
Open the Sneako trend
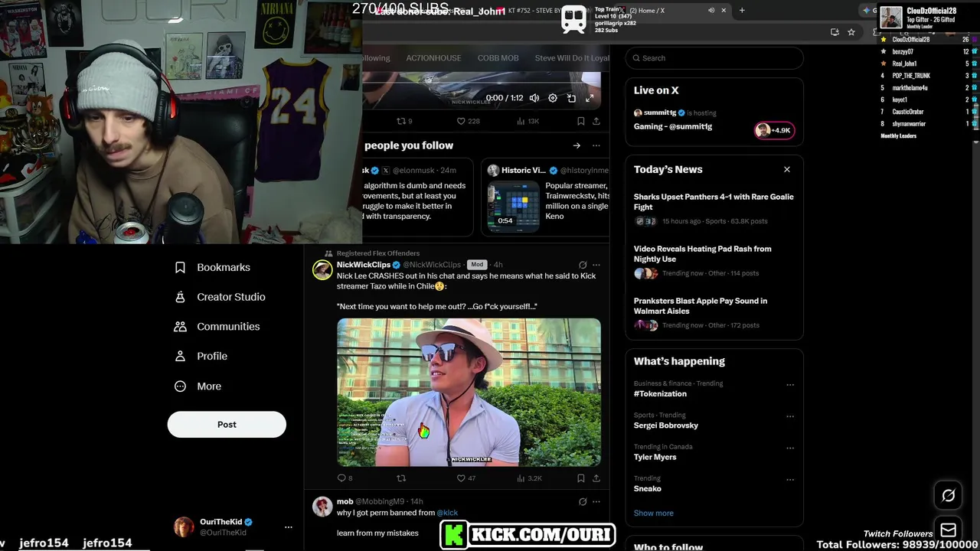pos(648,488)
